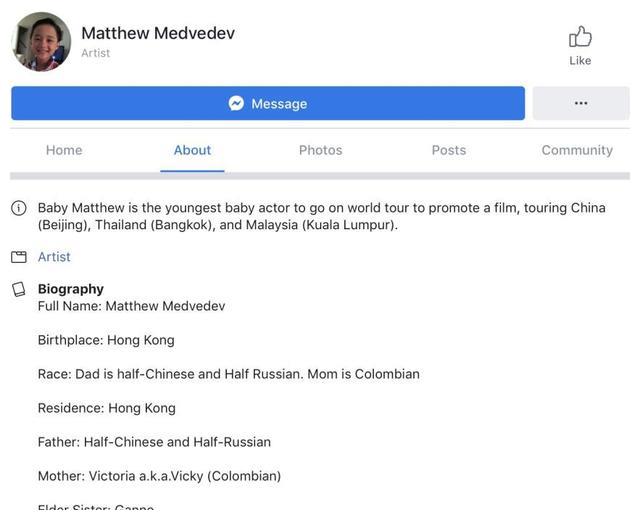Screen dimensions: 640x520
Task: Open the three-dots more options button
Action: 581,103
